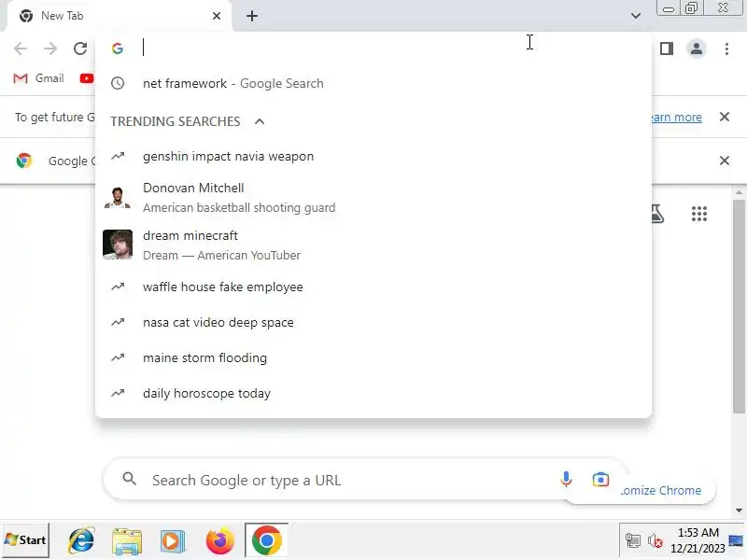The width and height of the screenshot is (747, 560).
Task: Click trending icon beside genshin impact
Action: coord(118,156)
